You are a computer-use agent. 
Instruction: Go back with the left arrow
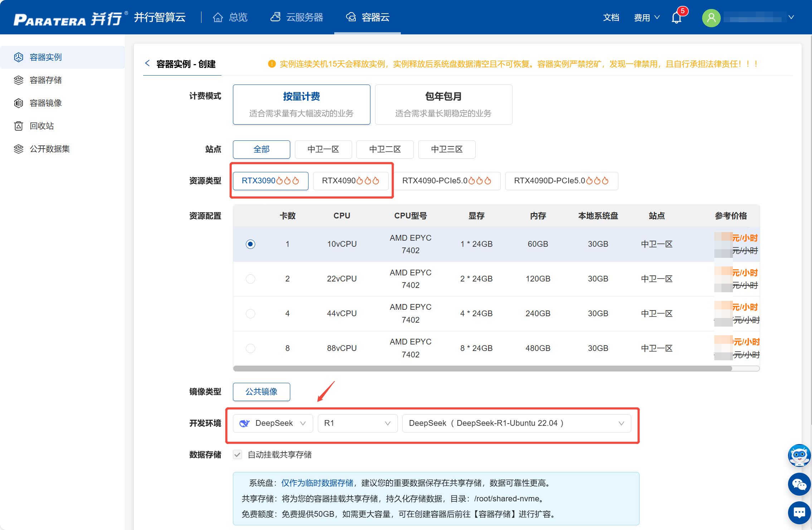point(147,63)
